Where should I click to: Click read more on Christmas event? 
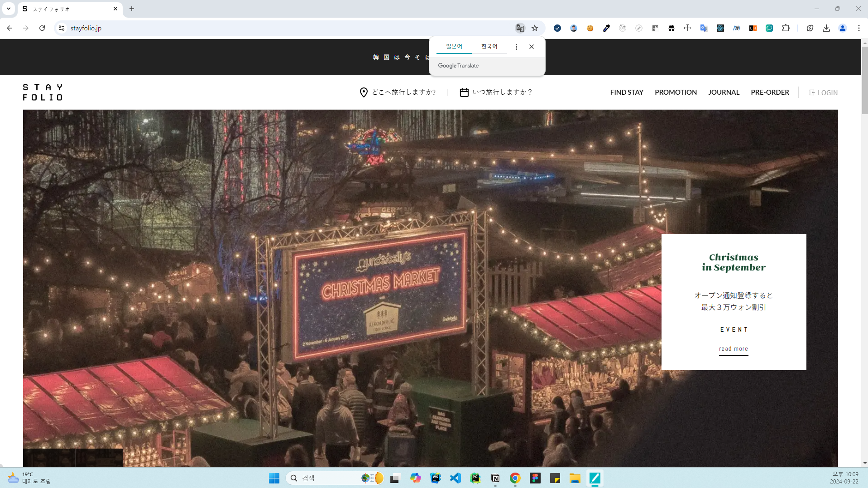point(733,349)
